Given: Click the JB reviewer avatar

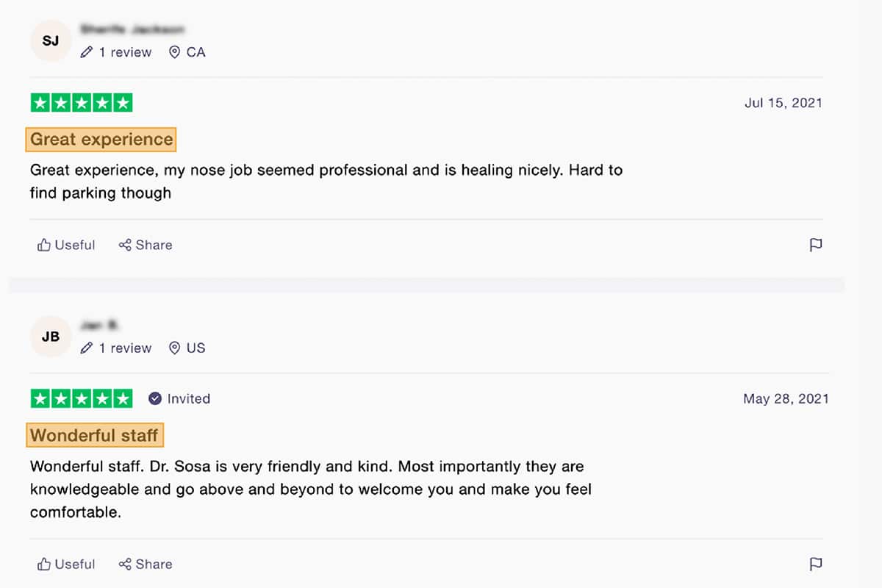Looking at the screenshot, I should (x=50, y=337).
